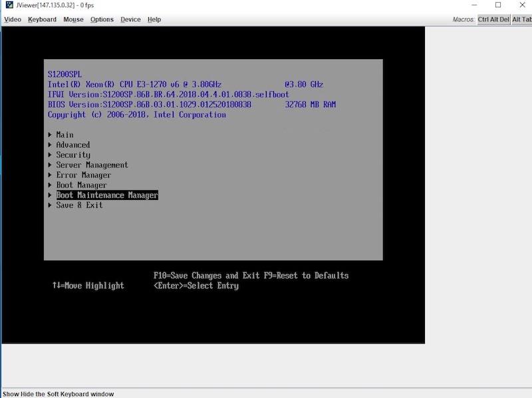Open the Help menu

154,19
